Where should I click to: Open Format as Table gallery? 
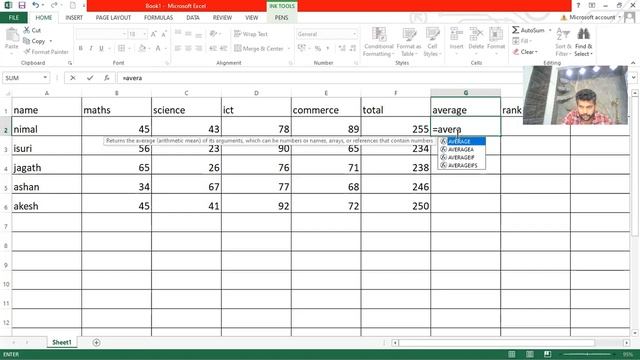[x=409, y=42]
